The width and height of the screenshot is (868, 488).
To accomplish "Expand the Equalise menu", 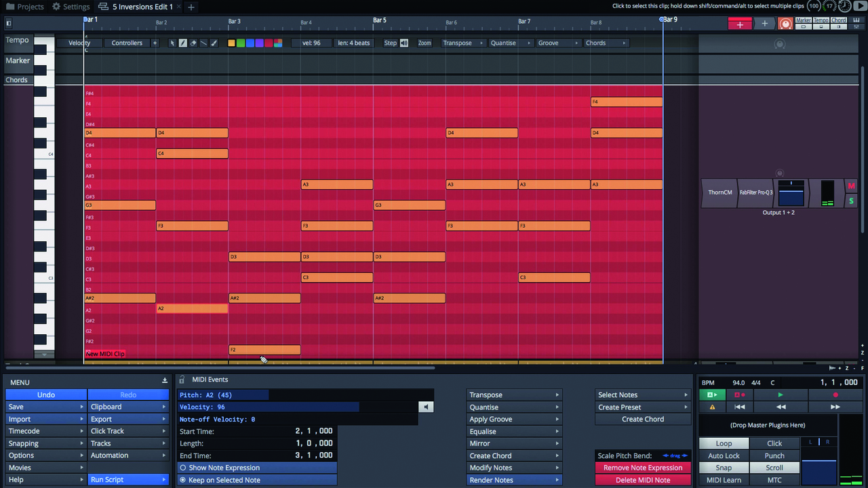I will [x=515, y=431].
